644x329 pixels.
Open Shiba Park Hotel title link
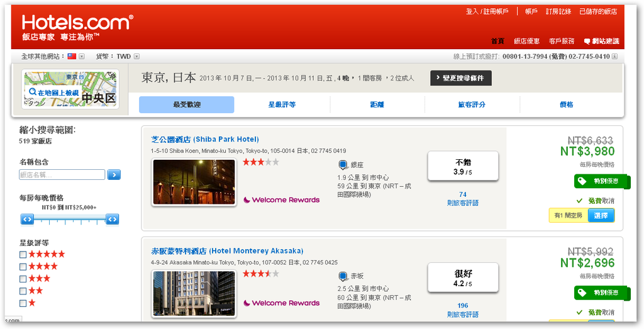point(205,139)
